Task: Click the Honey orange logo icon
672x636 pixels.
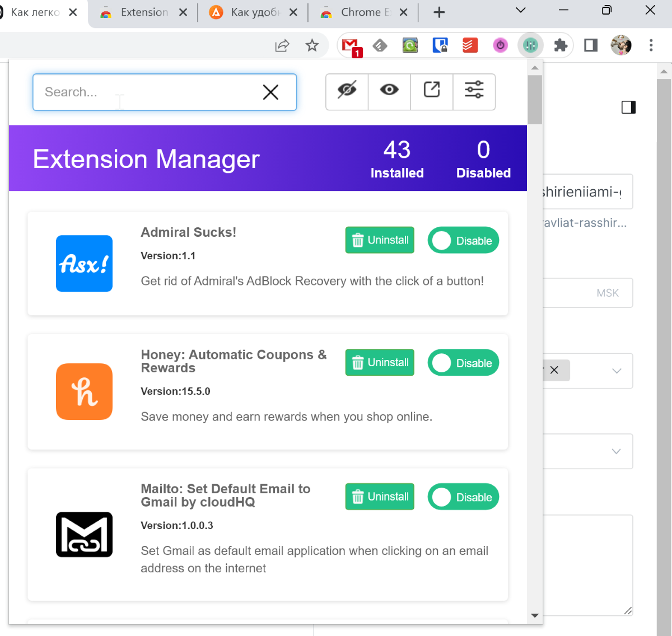Action: click(x=84, y=391)
